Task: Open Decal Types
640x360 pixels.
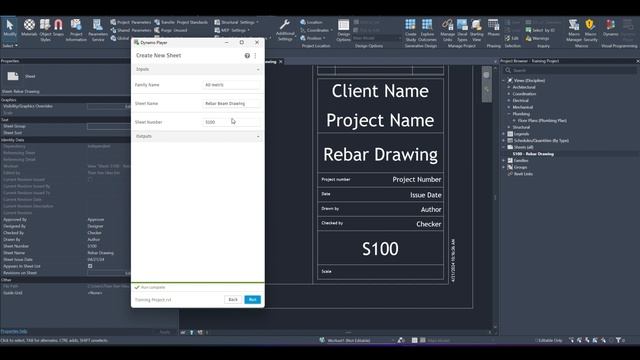Action: coord(462,29)
